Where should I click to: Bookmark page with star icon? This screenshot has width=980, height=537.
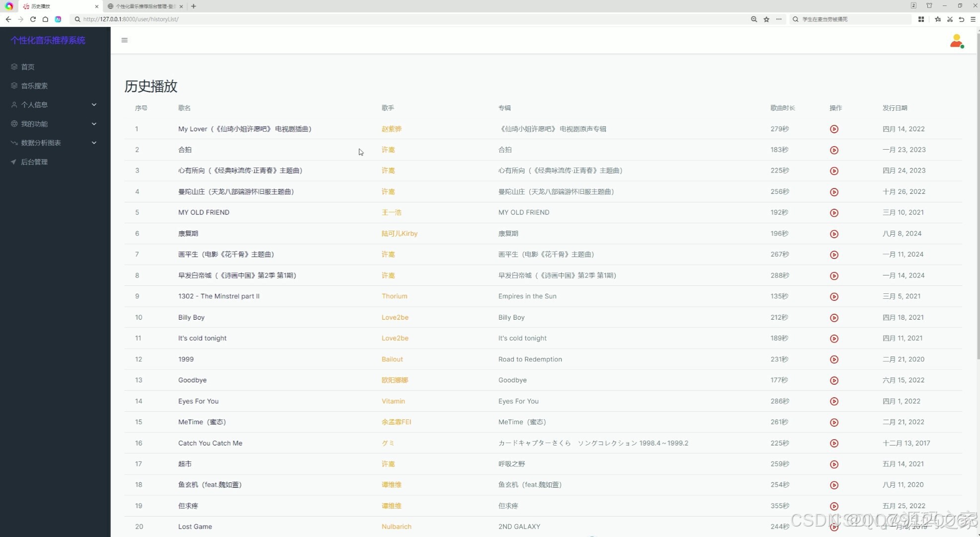pyautogui.click(x=766, y=19)
